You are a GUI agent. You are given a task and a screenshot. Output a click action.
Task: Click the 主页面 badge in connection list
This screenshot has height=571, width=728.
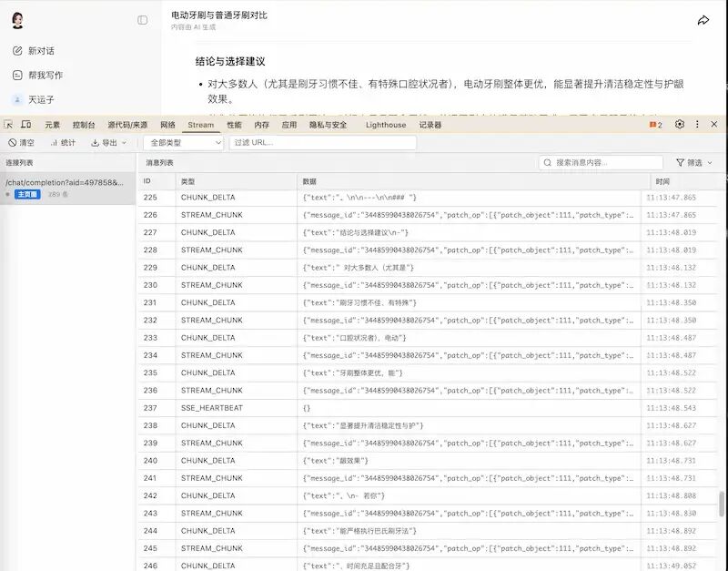pos(27,194)
